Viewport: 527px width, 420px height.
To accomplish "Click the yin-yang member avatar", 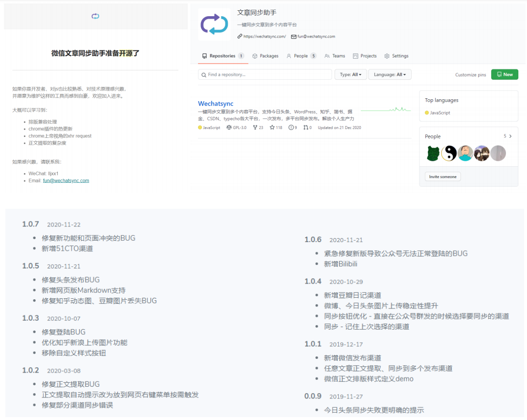I will click(449, 154).
